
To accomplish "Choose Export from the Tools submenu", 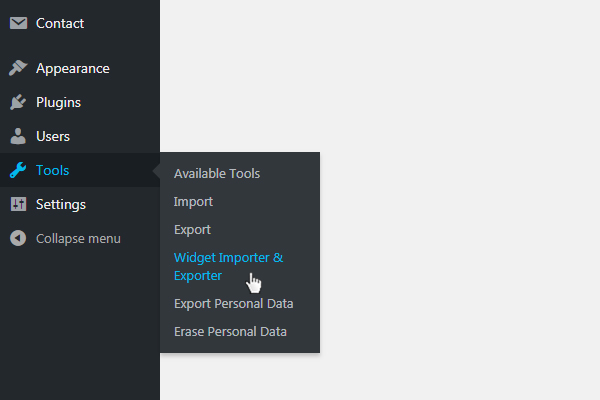I will coord(192,230).
